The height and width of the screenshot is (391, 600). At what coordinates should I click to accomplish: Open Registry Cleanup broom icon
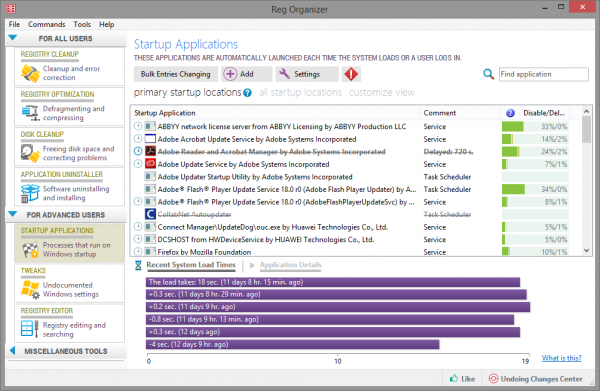click(30, 73)
